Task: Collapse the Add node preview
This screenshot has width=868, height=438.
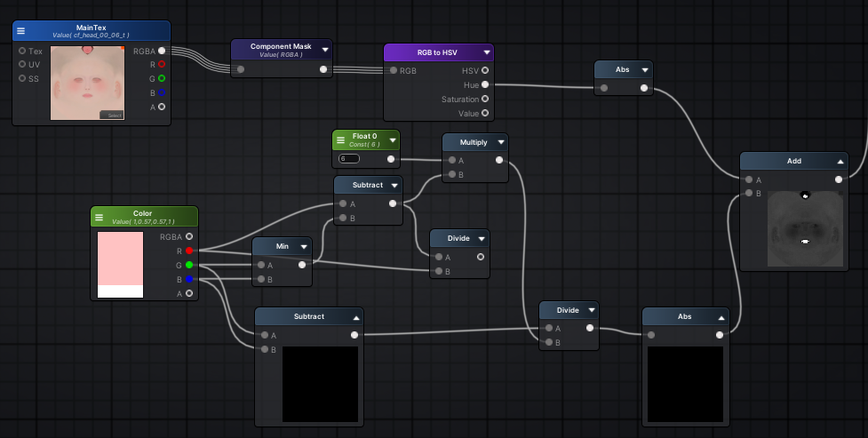Action: pos(840,161)
